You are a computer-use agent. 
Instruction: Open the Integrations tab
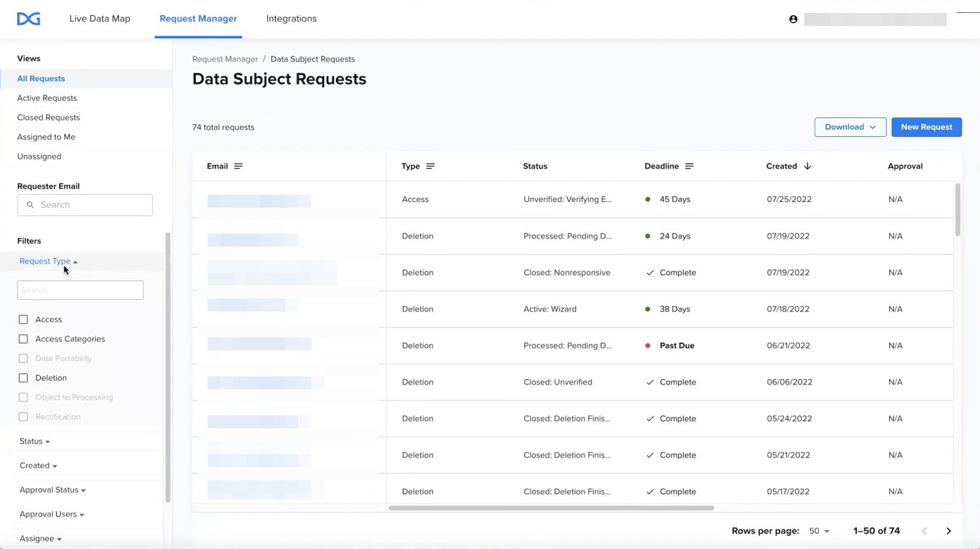coord(291,19)
